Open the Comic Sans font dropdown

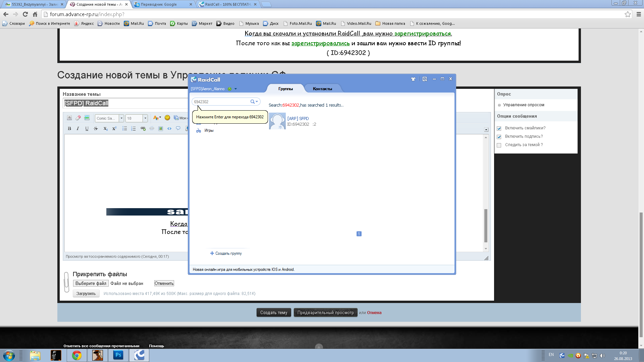pos(121,118)
